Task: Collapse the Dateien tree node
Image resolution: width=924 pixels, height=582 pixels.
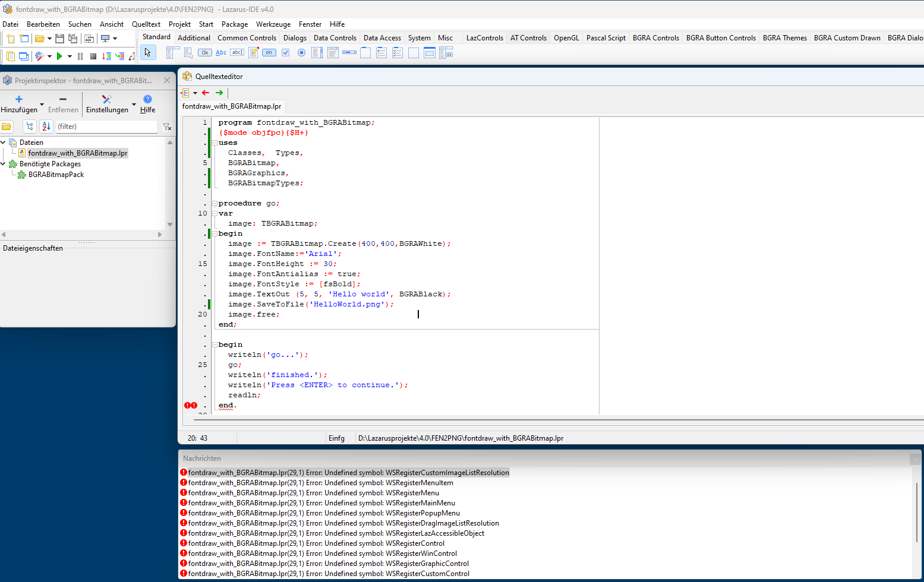Action: [4, 143]
